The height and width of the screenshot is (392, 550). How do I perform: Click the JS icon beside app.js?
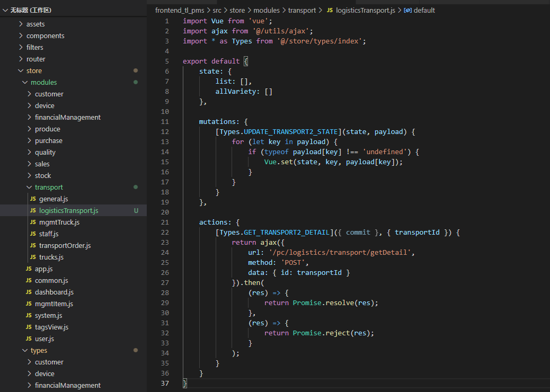point(29,269)
